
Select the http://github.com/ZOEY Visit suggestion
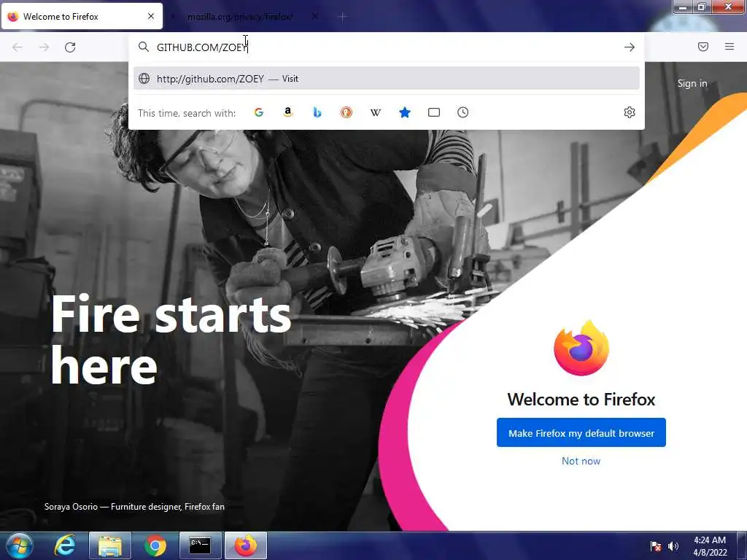tap(387, 79)
